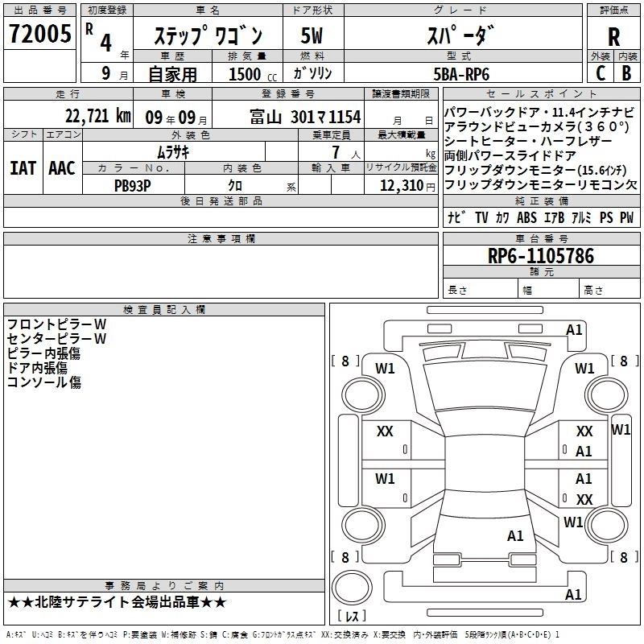Click inspector note コンソール傷
644x644 pixels.
(44, 382)
